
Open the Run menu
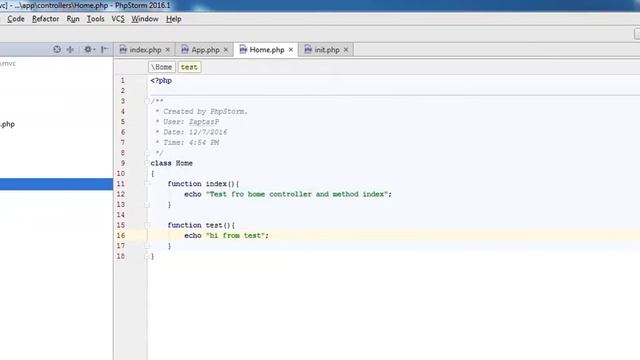(x=73, y=19)
